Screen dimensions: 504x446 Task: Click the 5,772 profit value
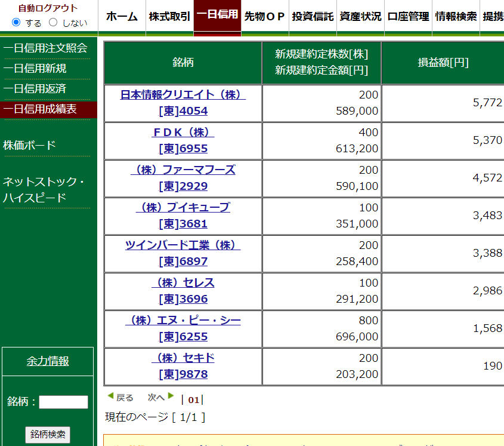[487, 103]
